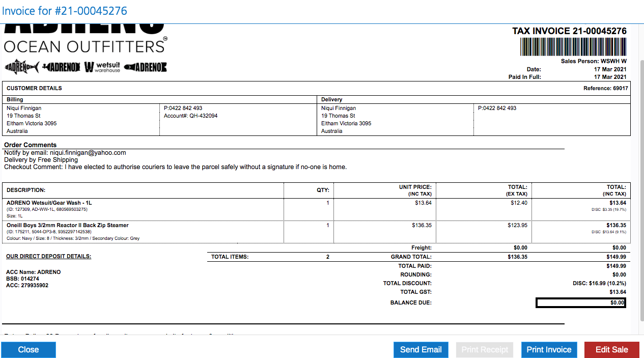Viewport: 644px width, 358px height.
Task: Click the BSB: 014274 deposit detail
Action: point(22,279)
